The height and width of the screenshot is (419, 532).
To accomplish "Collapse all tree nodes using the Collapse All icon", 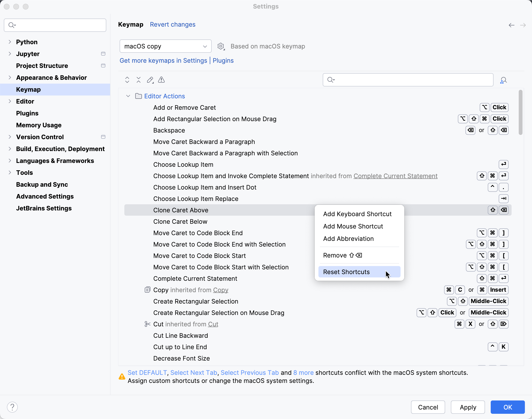I will point(138,80).
